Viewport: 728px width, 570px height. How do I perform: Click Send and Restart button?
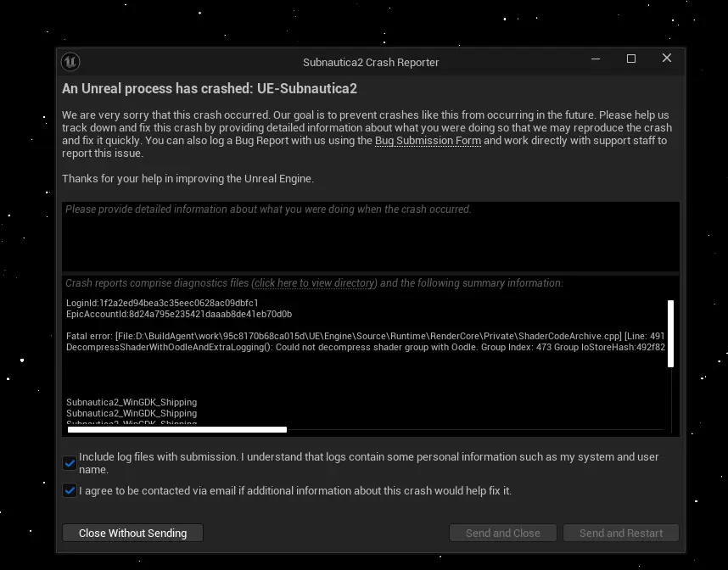click(x=621, y=533)
